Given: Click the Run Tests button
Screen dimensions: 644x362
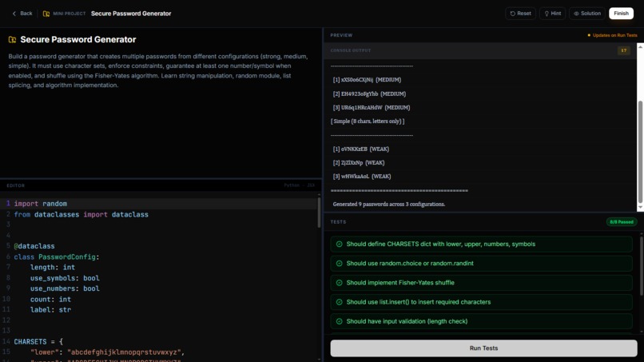Looking at the screenshot, I should (483, 348).
